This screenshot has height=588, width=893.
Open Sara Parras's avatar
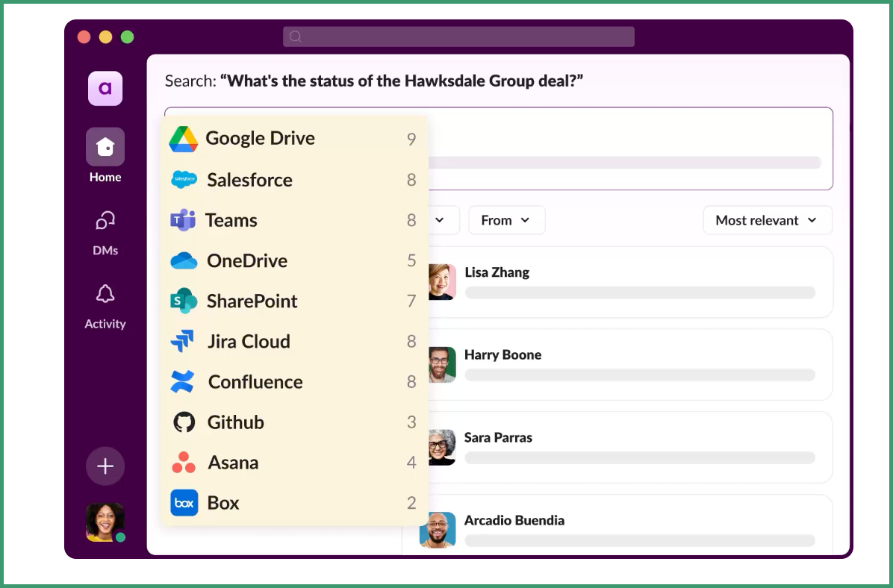pos(442,448)
